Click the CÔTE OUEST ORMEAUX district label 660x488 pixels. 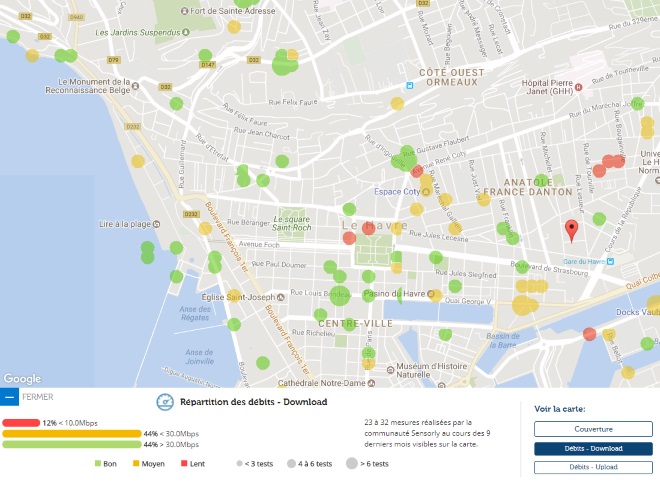[452, 77]
